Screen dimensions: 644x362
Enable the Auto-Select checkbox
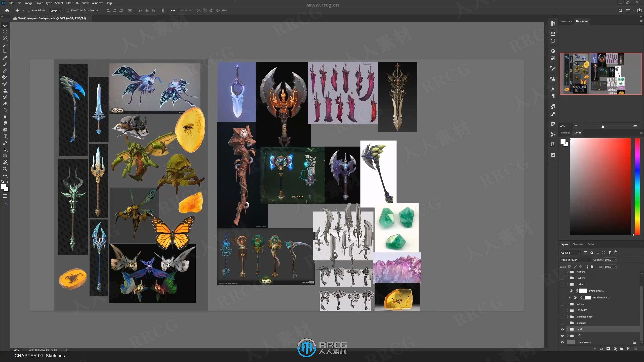click(29, 11)
